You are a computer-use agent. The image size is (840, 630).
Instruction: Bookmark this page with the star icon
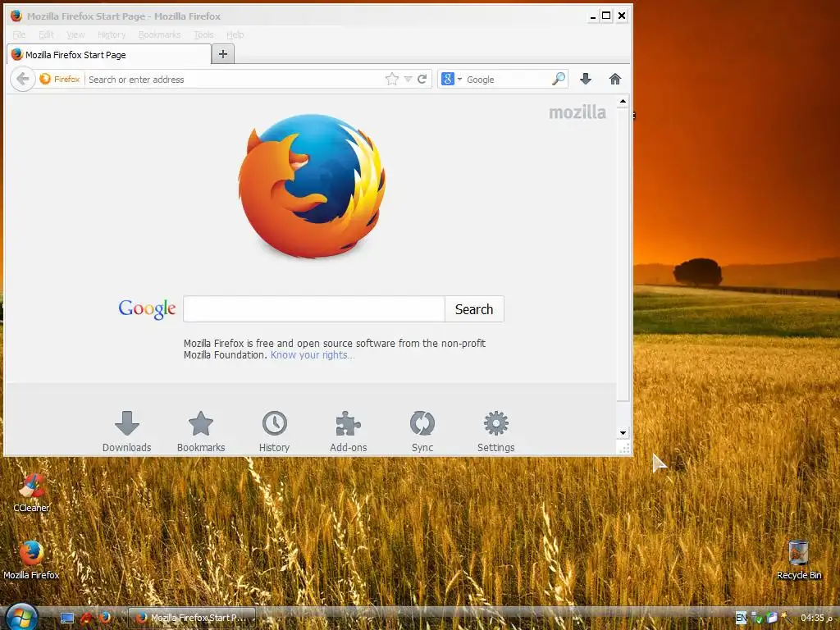[x=392, y=80]
